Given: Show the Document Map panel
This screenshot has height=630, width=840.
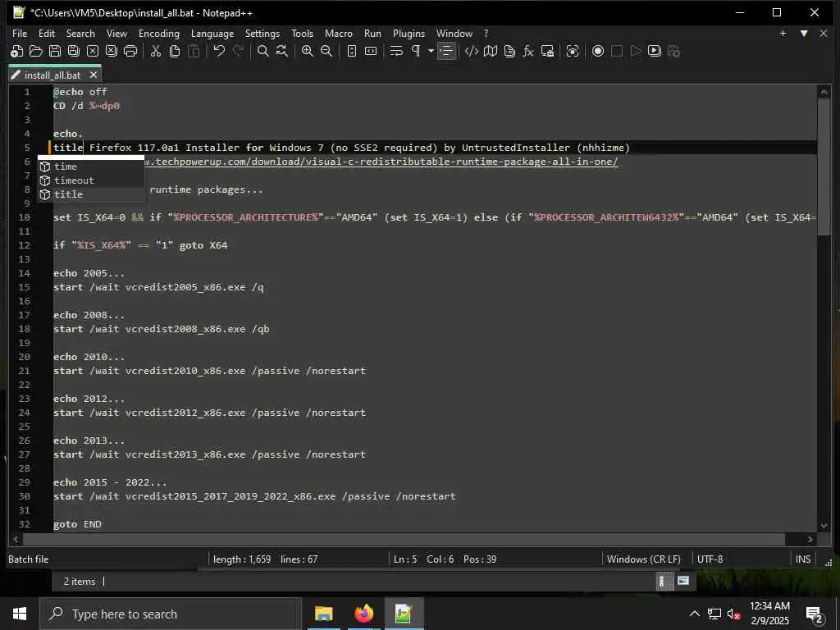Looking at the screenshot, I should (x=491, y=51).
